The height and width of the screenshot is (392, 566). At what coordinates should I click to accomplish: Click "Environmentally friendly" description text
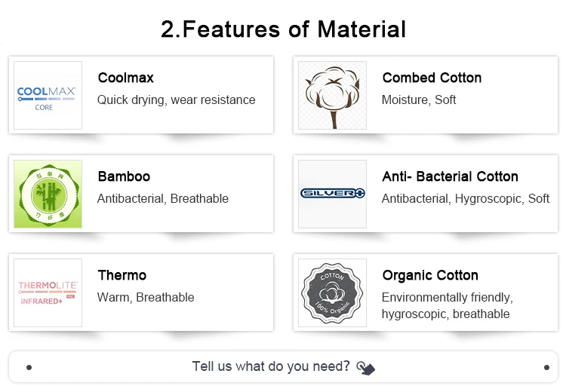447,297
